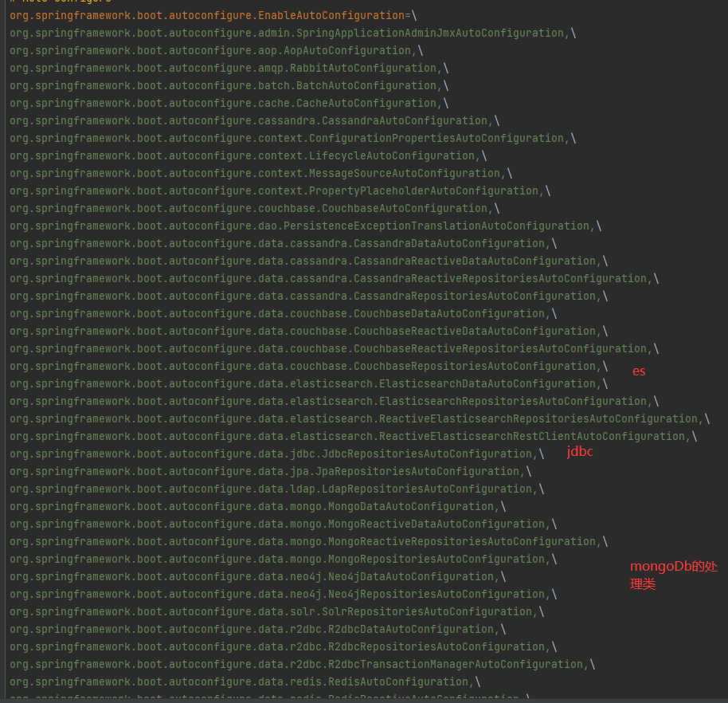Click the EnableAutoConfiguration property key line
Screen dimensions: 728x703
pyautogui.click(x=213, y=16)
